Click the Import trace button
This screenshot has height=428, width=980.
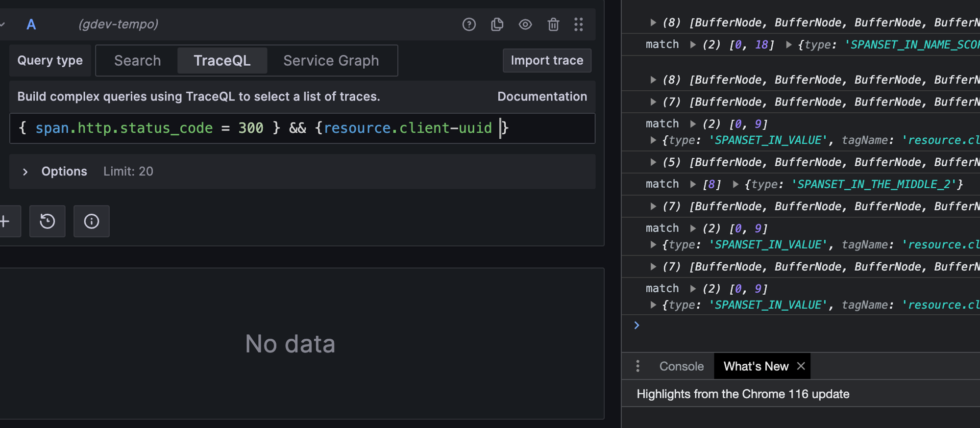click(x=547, y=61)
